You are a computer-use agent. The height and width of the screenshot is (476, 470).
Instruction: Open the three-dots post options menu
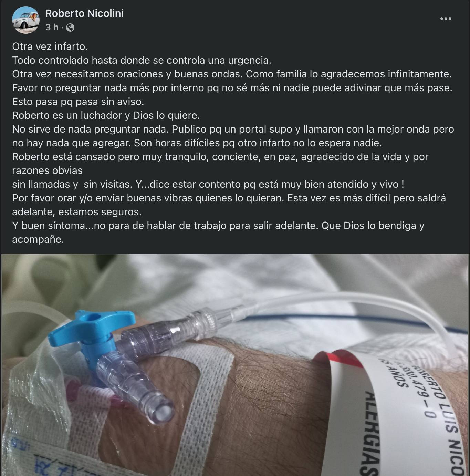click(446, 19)
